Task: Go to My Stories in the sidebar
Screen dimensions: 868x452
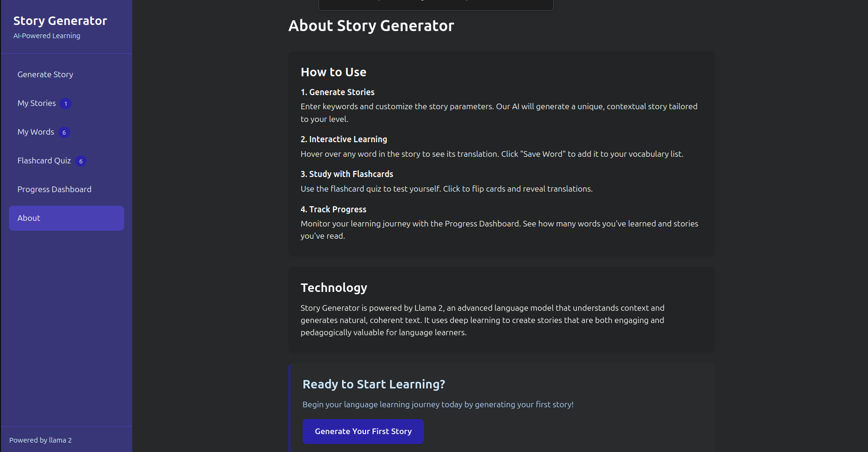Action: tap(66, 103)
